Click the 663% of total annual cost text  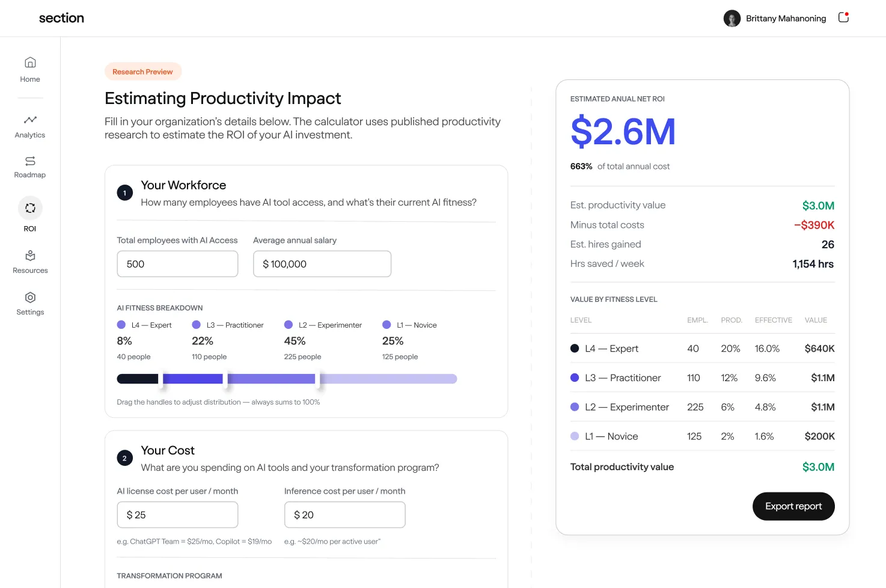pos(620,167)
